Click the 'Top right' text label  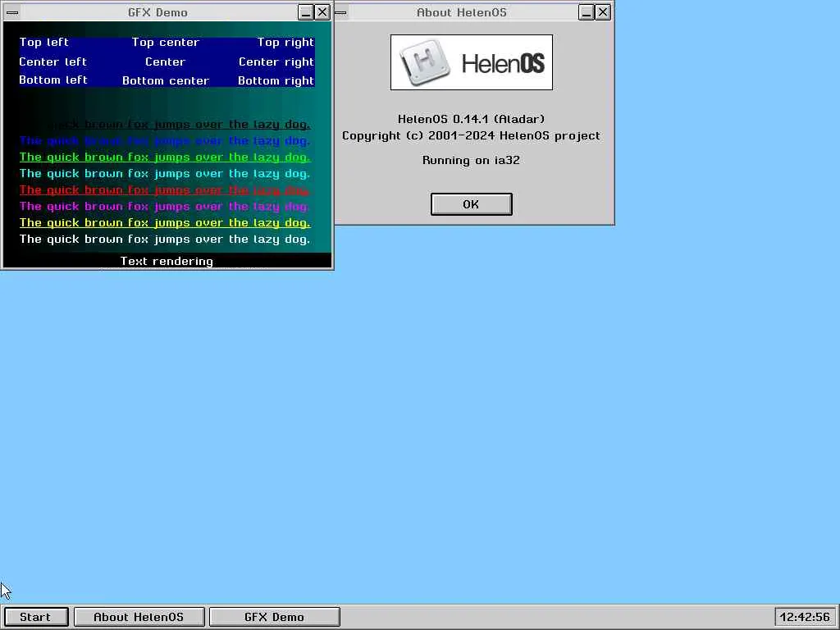pyautogui.click(x=285, y=43)
